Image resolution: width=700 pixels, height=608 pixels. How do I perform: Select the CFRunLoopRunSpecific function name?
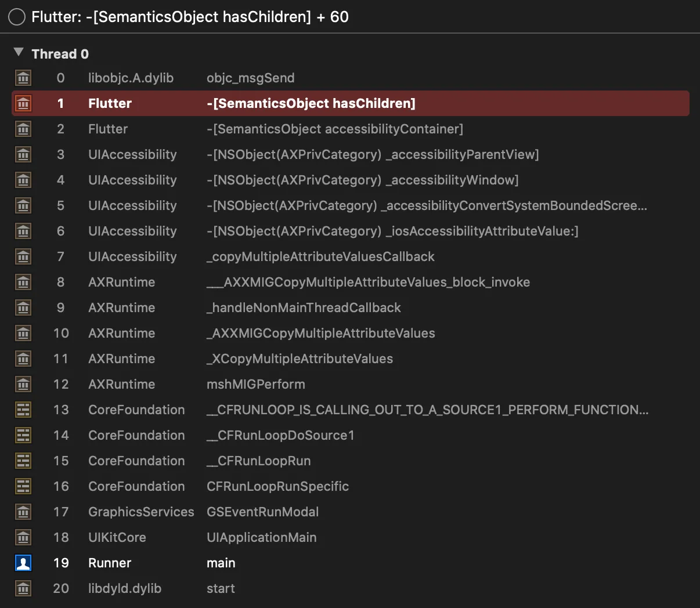pyautogui.click(x=278, y=487)
